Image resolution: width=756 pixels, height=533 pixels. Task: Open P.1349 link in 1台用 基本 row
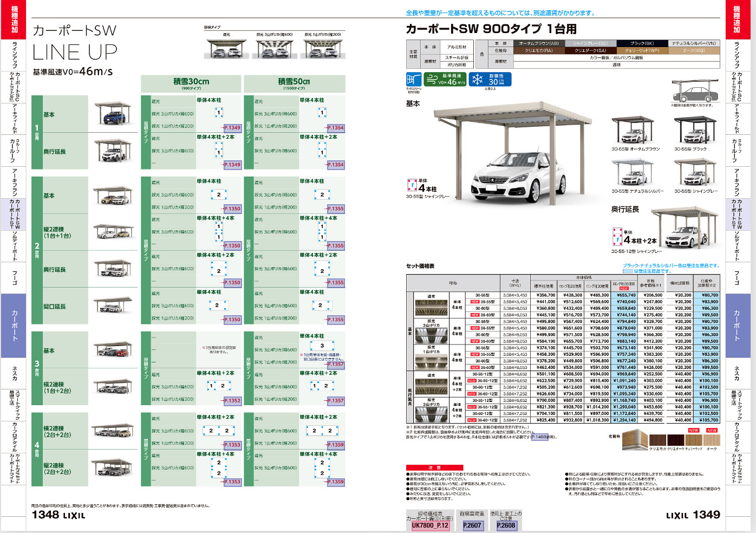tap(232, 128)
